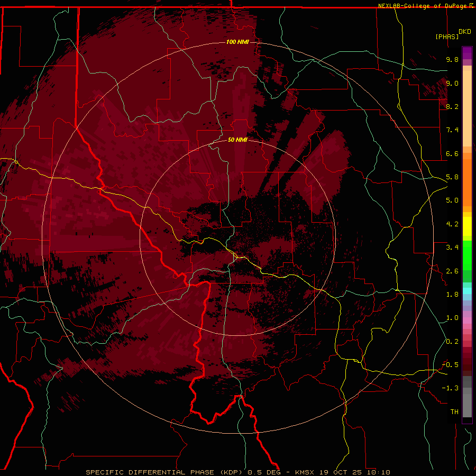
Task: Select the 5.8 legend value
Action: pos(452,177)
